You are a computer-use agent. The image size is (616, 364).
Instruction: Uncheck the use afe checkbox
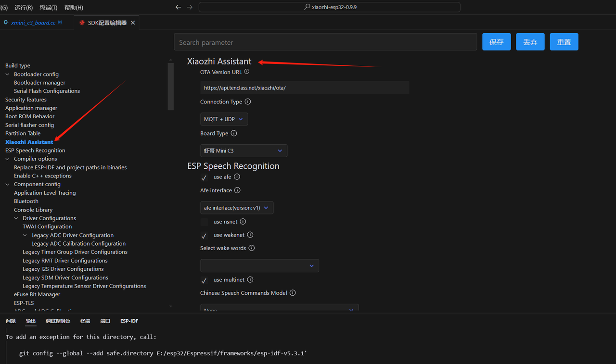(x=204, y=177)
